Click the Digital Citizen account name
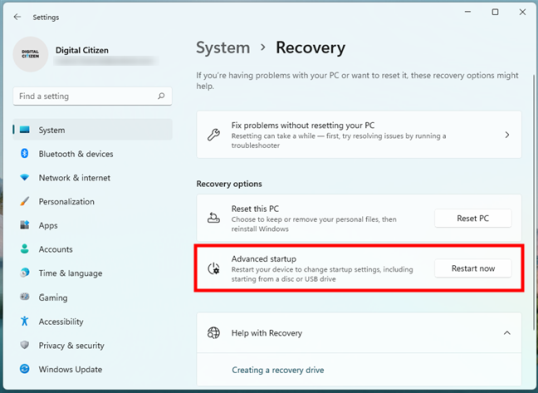538x393 pixels. click(82, 50)
